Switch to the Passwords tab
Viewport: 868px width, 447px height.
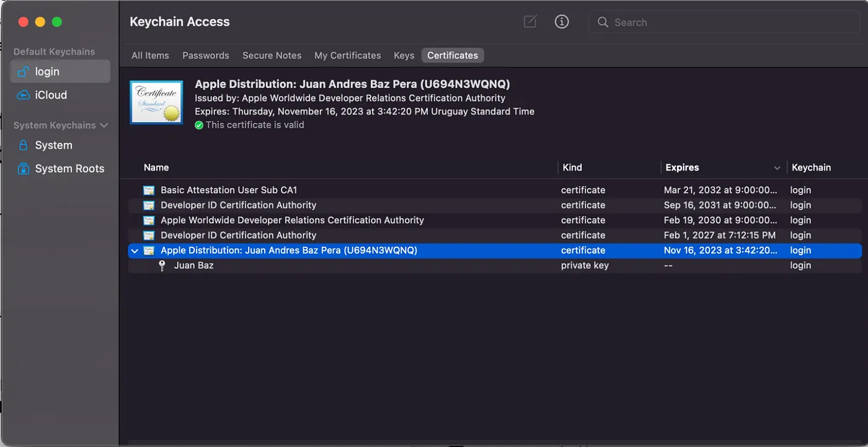206,55
